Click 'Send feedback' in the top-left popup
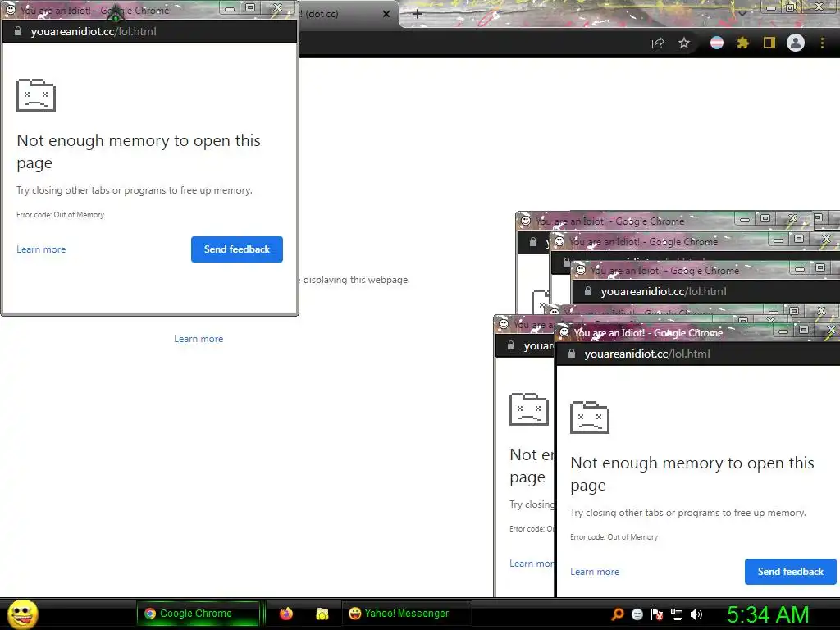Screen dimensions: 840x630 [237, 249]
